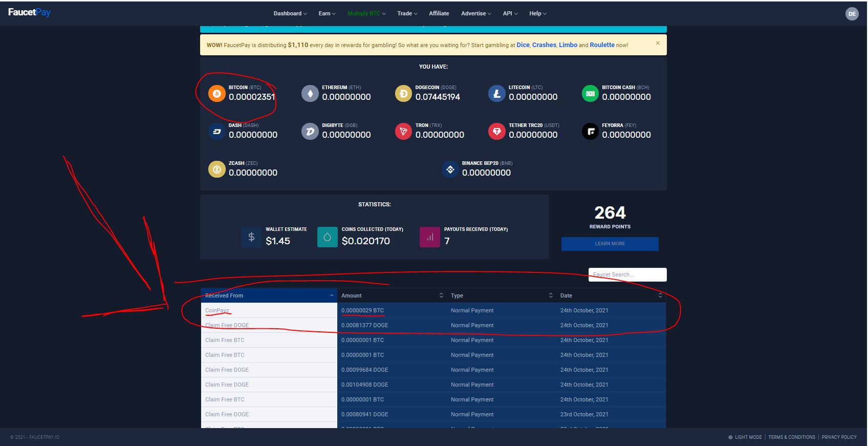Screen dimensions: 868x446
Task: Click the Bitcoin balance 0.00002351
Action: [x=252, y=97]
